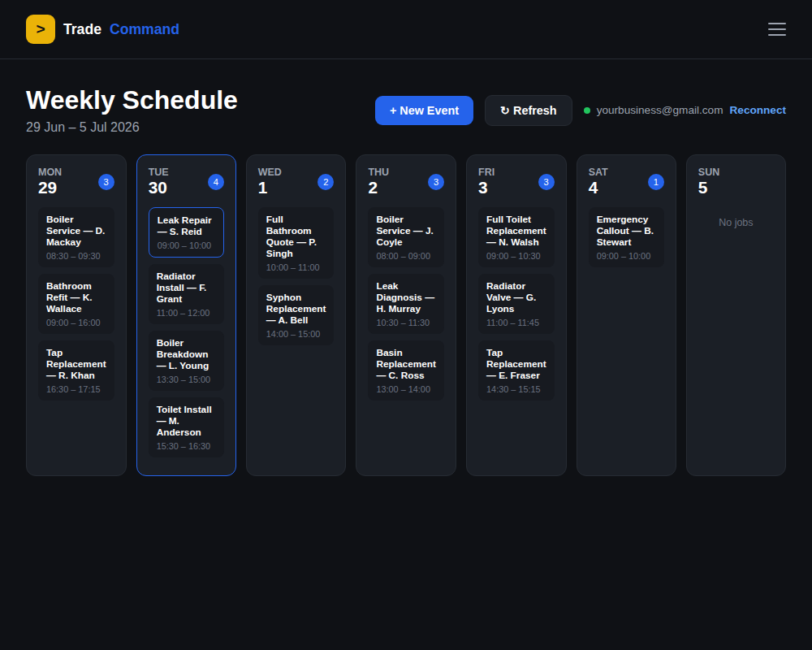Open Tap Replacement R. Khan job
Screen dimensions: 812x650
76,370
